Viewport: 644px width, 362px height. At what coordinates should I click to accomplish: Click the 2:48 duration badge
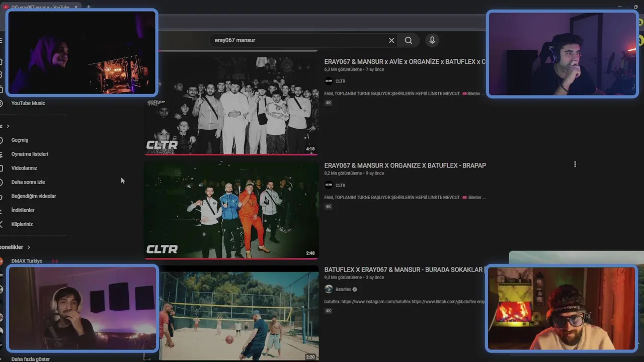point(310,253)
